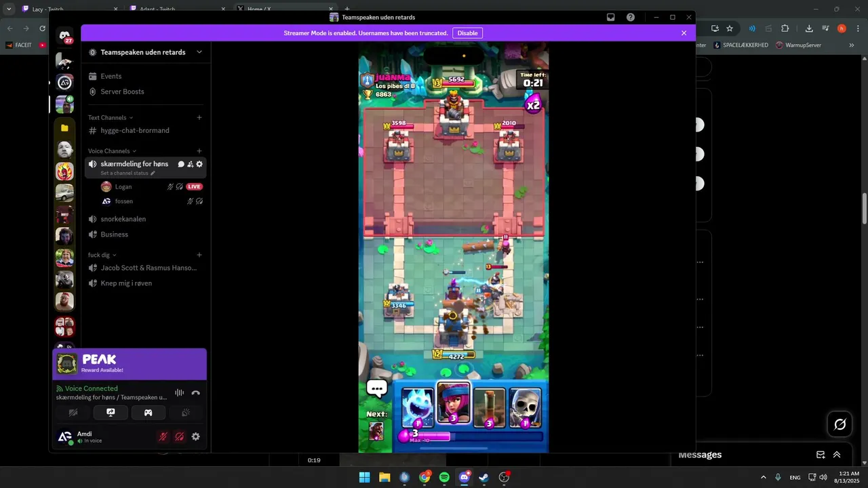Image resolution: width=868 pixels, height=488 pixels.
Task: Add a channel to fuck dig category
Action: click(x=199, y=255)
